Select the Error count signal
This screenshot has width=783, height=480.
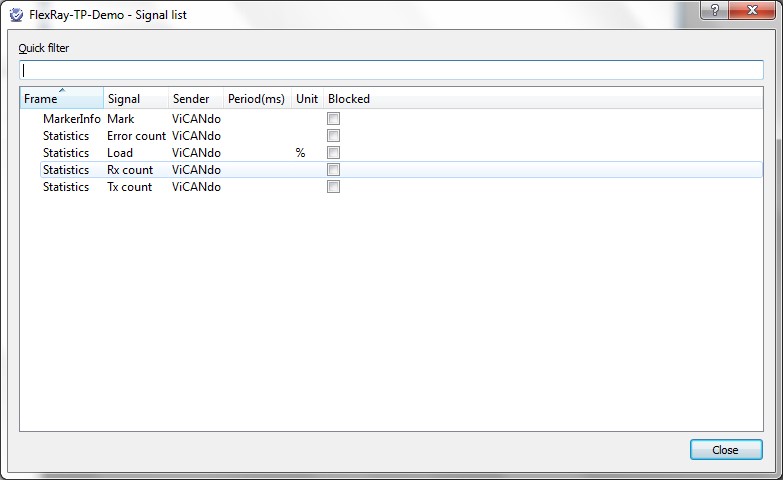(x=136, y=136)
